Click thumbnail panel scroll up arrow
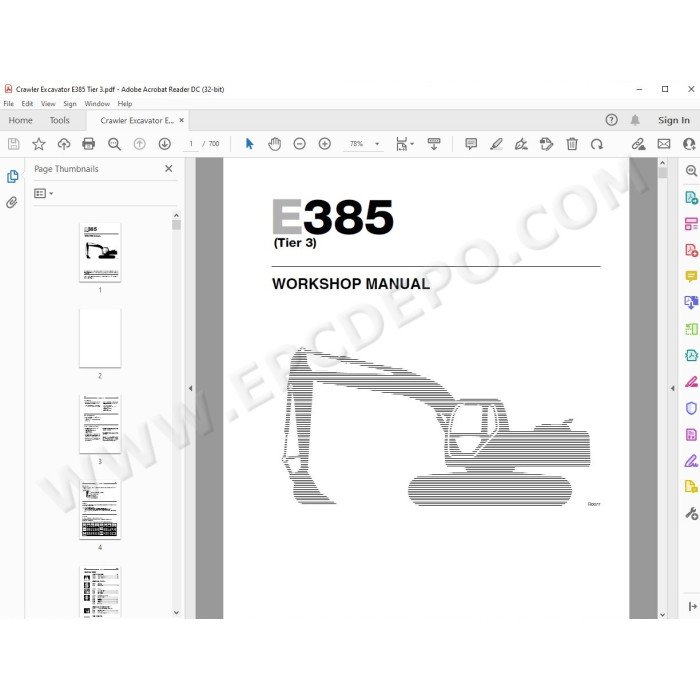The image size is (700, 700). pyautogui.click(x=176, y=215)
